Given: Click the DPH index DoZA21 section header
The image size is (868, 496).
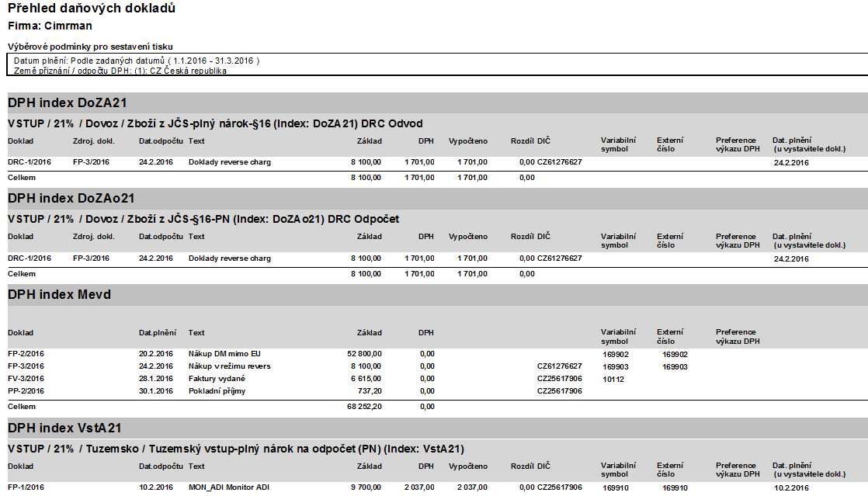Looking at the screenshot, I should [67, 103].
